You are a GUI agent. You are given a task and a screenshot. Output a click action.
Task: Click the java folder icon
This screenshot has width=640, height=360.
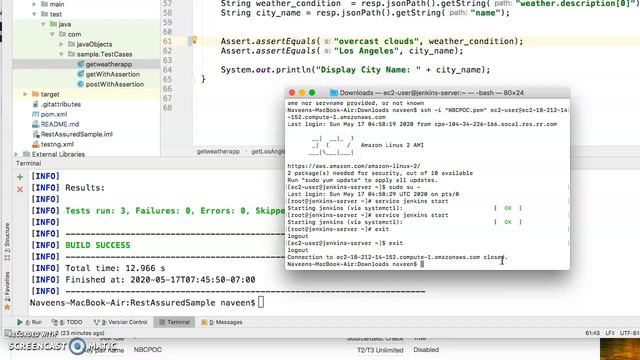coord(53,24)
